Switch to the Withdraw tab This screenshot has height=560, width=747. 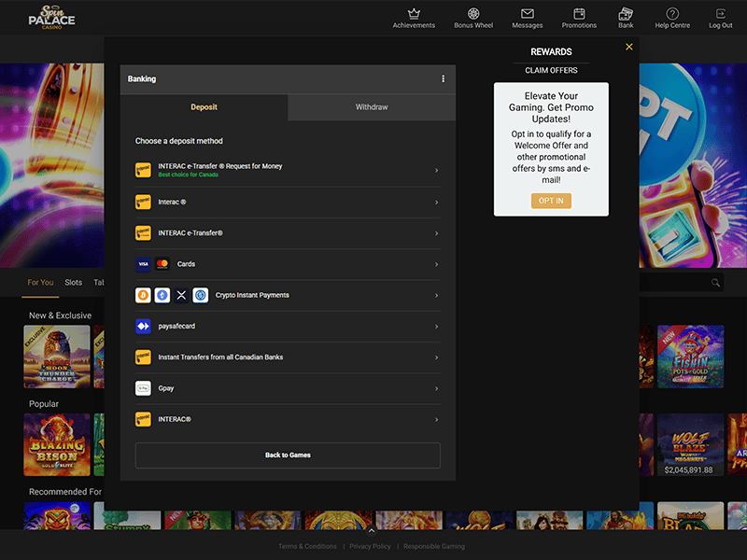372,107
